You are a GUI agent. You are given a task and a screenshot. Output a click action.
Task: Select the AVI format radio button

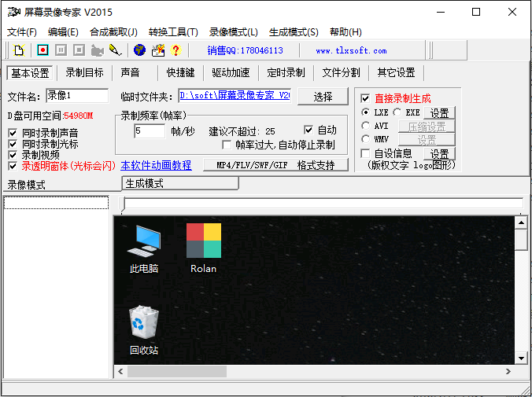(365, 126)
